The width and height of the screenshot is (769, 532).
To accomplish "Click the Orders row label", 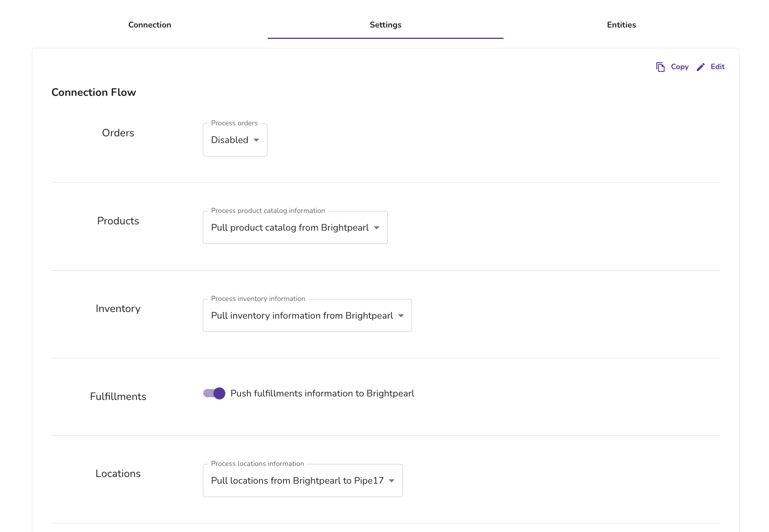I will tap(118, 133).
